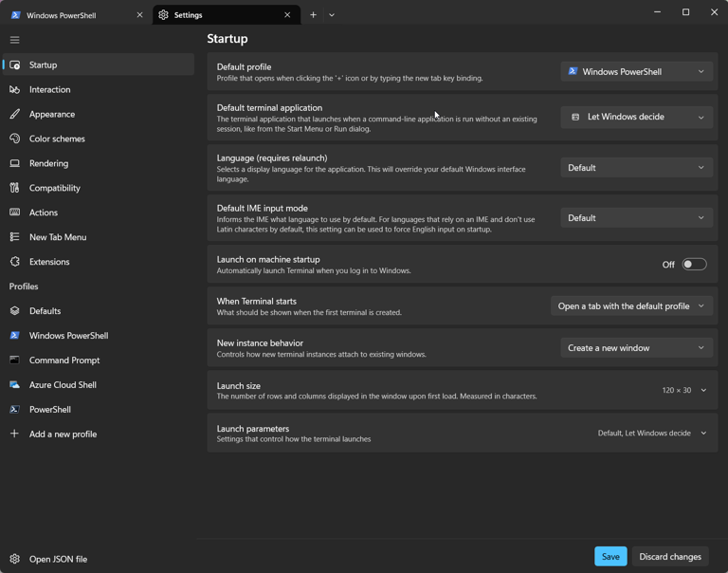This screenshot has width=728, height=573.
Task: Click the Windows PowerShell profile icon in sidebar
Action: coord(15,336)
